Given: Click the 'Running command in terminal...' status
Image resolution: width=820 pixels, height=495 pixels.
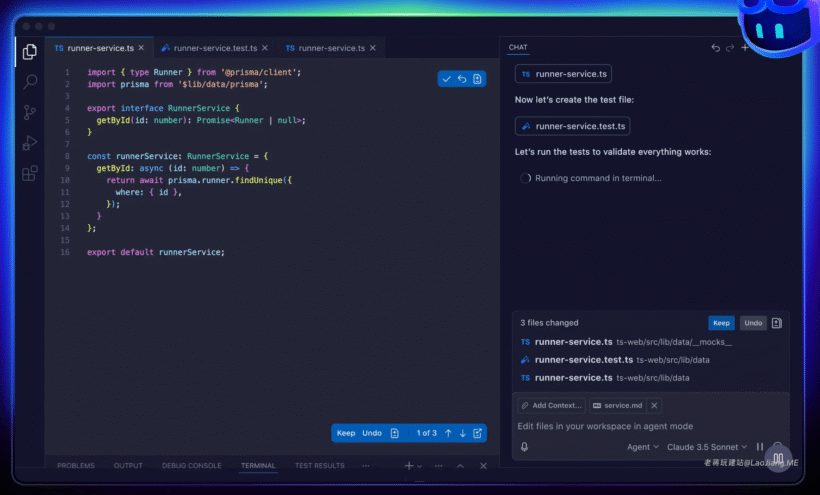Looking at the screenshot, I should click(598, 178).
